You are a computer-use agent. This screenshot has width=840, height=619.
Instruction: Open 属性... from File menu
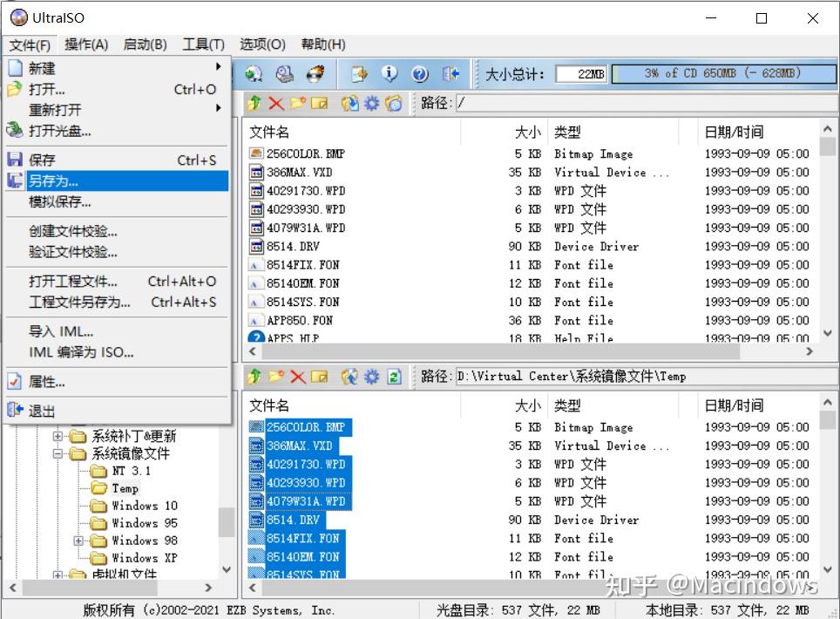pyautogui.click(x=118, y=382)
